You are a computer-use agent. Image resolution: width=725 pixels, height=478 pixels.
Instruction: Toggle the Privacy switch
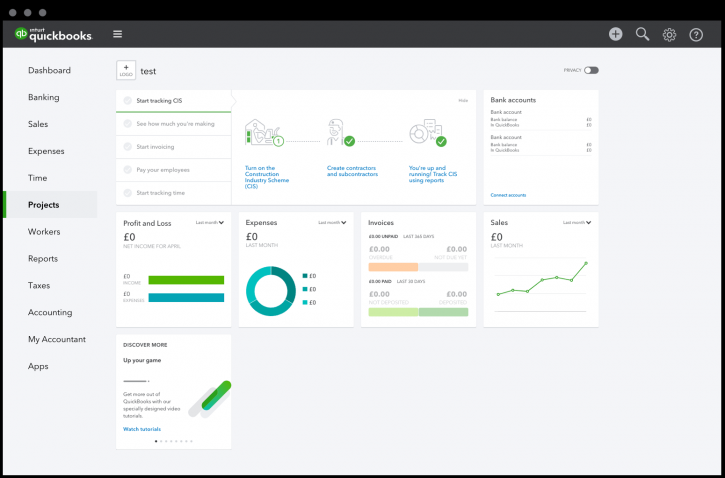[591, 70]
